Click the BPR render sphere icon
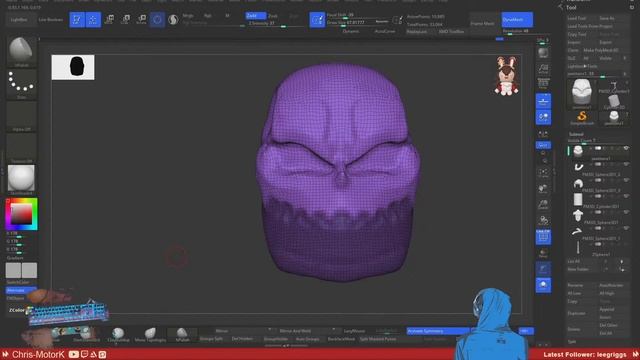The width and height of the screenshot is (640, 360). click(543, 53)
